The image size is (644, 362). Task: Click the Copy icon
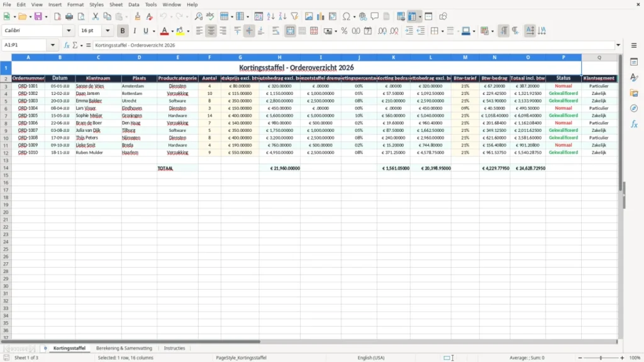click(x=107, y=16)
